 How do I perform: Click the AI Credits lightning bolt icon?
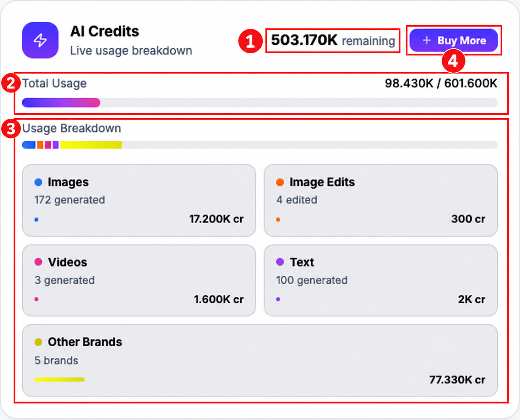40,40
